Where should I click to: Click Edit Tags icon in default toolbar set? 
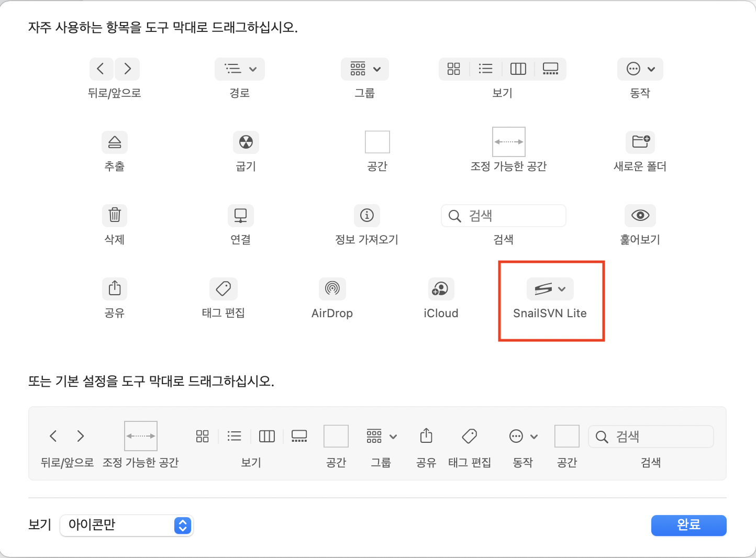click(470, 436)
